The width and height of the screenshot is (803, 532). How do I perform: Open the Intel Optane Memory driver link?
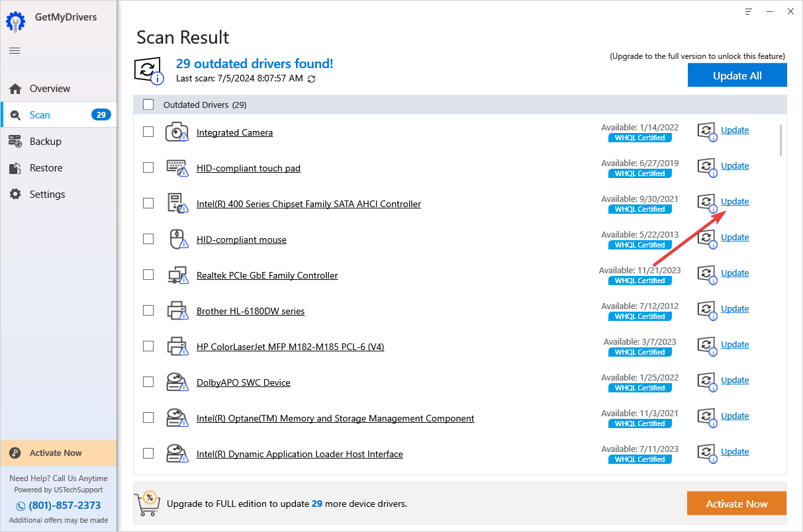point(336,418)
